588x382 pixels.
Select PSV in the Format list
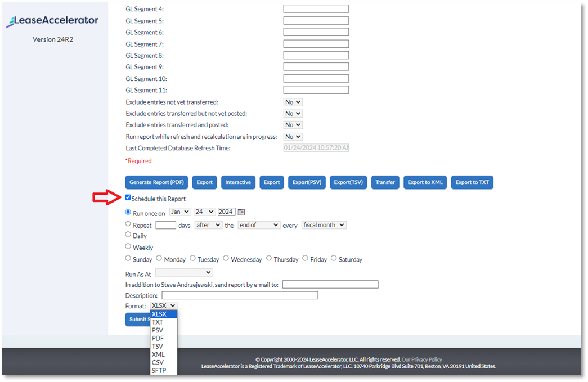pos(164,330)
